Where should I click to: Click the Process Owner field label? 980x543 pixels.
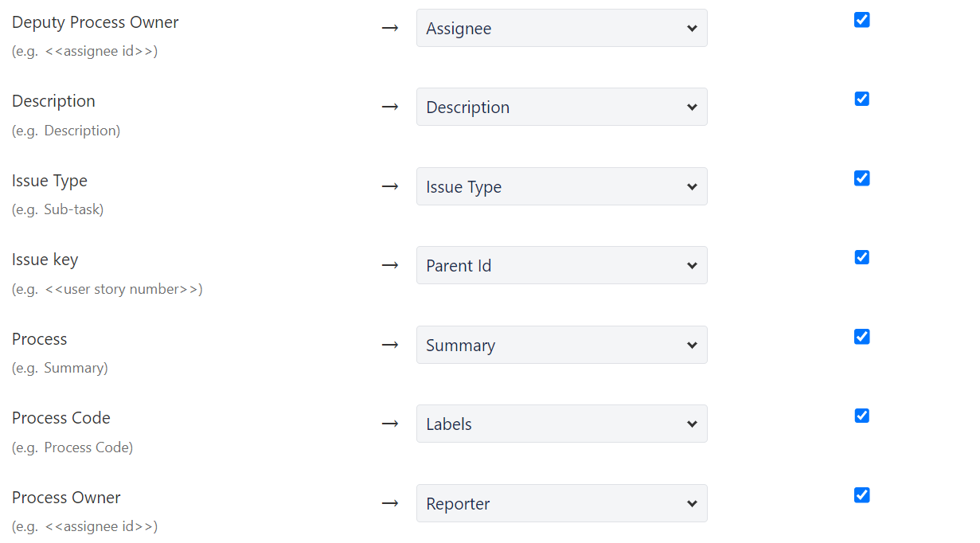pyautogui.click(x=66, y=498)
